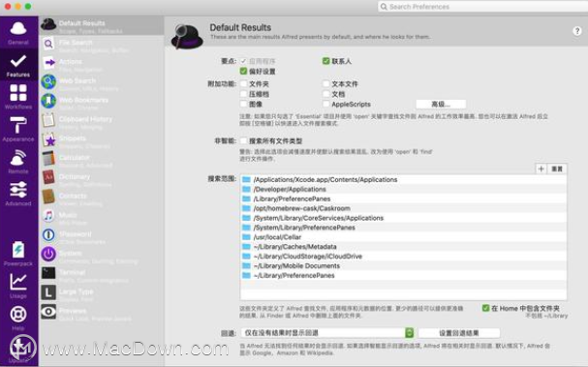Viewport: 588px width, 367px height.
Task: Select the 1Password feature
Action: coord(102,236)
